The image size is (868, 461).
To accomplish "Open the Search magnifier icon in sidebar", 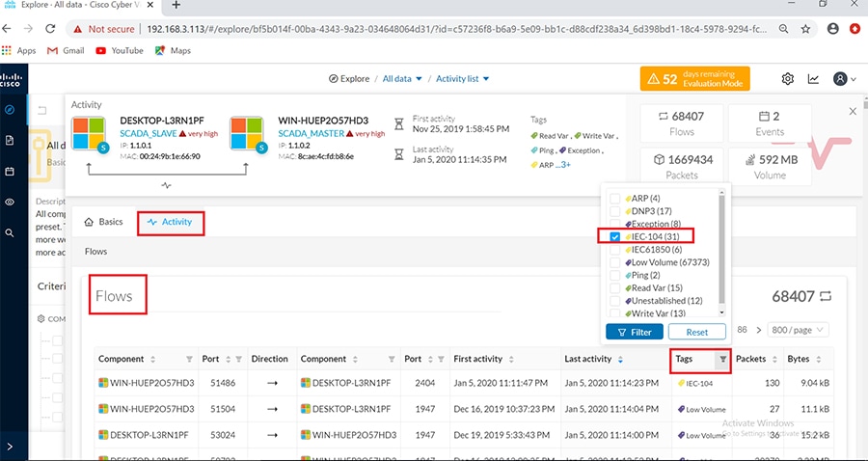I will [10, 233].
